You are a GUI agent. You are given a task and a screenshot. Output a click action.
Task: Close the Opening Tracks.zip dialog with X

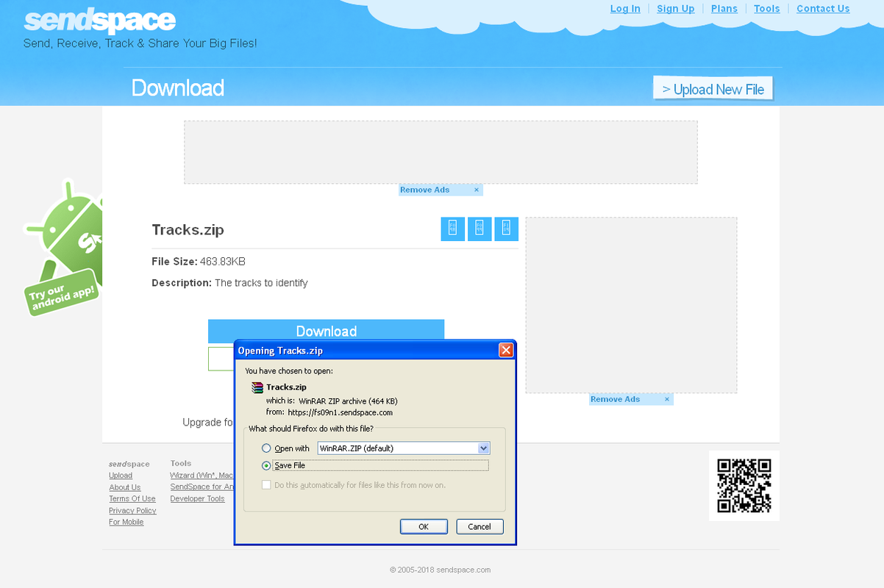pyautogui.click(x=506, y=351)
